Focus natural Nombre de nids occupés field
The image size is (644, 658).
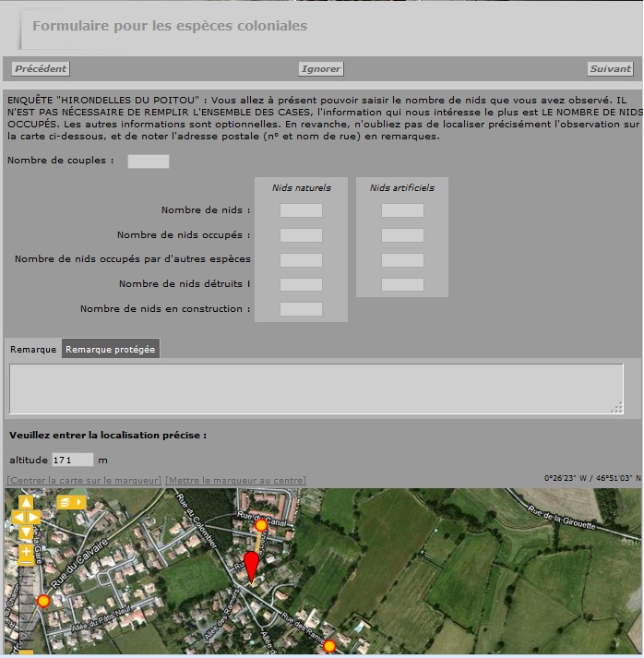click(301, 235)
